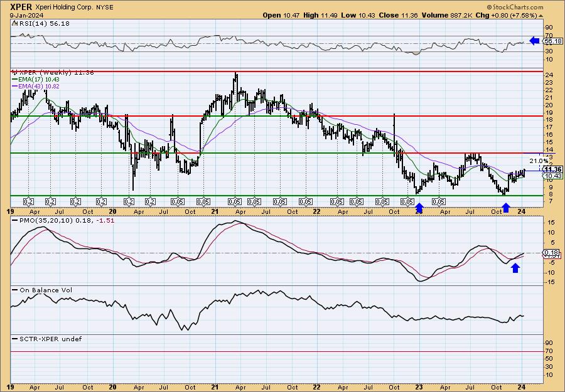
Task: Select the EMA(17) 10.43 legend entry
Action: (40, 79)
